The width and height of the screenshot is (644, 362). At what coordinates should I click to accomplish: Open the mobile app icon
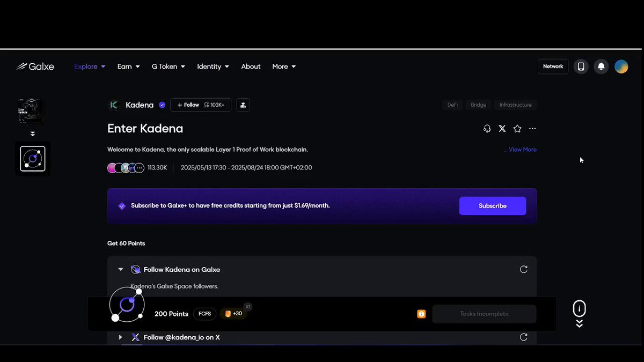point(581,67)
